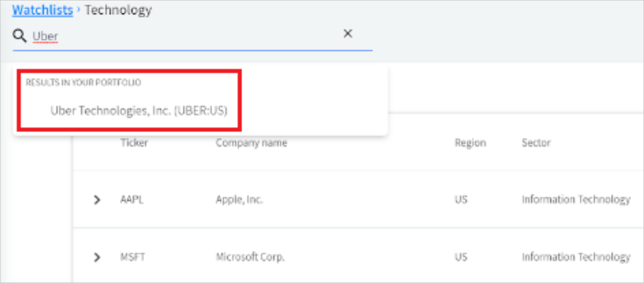Screen dimensions: 644x283
Task: Expand the AAPL row chevron
Action: [x=97, y=200]
